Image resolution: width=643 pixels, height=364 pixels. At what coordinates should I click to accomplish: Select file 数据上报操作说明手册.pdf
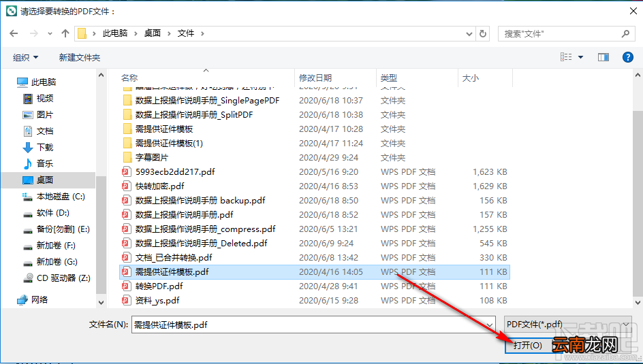(x=184, y=215)
